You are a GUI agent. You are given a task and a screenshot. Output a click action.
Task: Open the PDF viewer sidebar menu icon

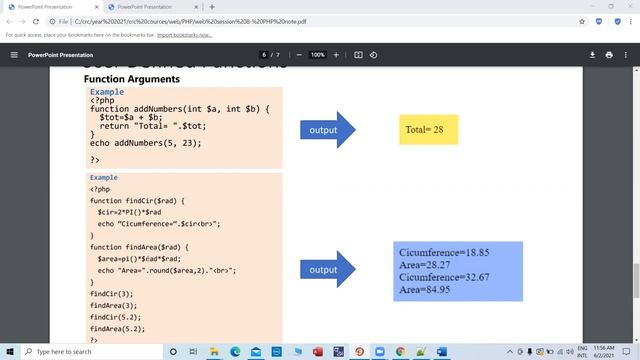click(x=14, y=55)
